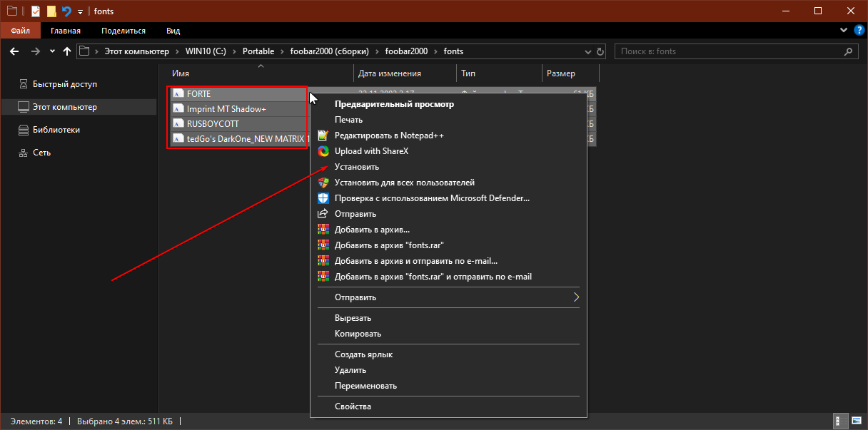Open the "Вид" ribbon tab
Viewport: 868px width, 430px height.
point(173,31)
